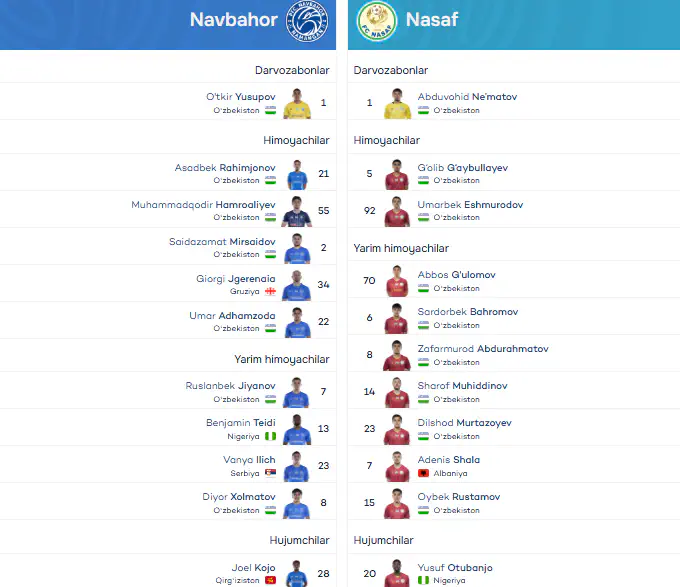Click the Kyrgyzstan flag by Qirg'iziston
The width and height of the screenshot is (680, 587).
click(271, 580)
